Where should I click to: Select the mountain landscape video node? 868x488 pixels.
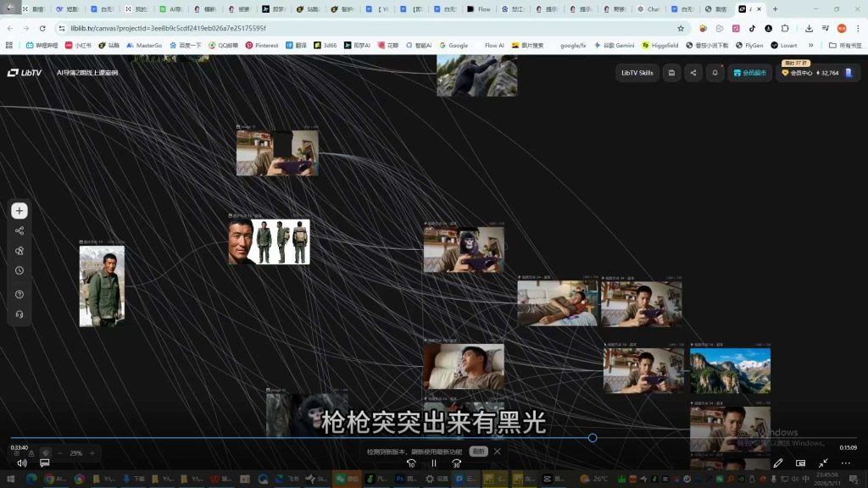730,371
